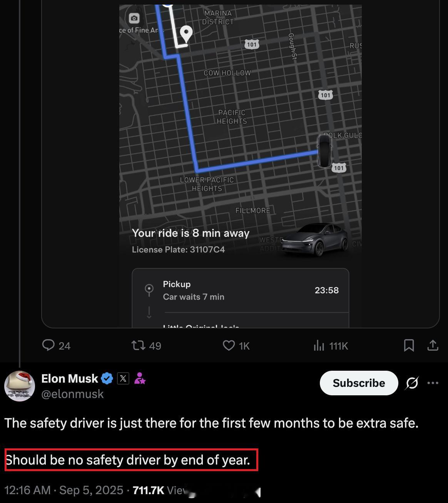Open view analytics showing 111K

coord(319,345)
